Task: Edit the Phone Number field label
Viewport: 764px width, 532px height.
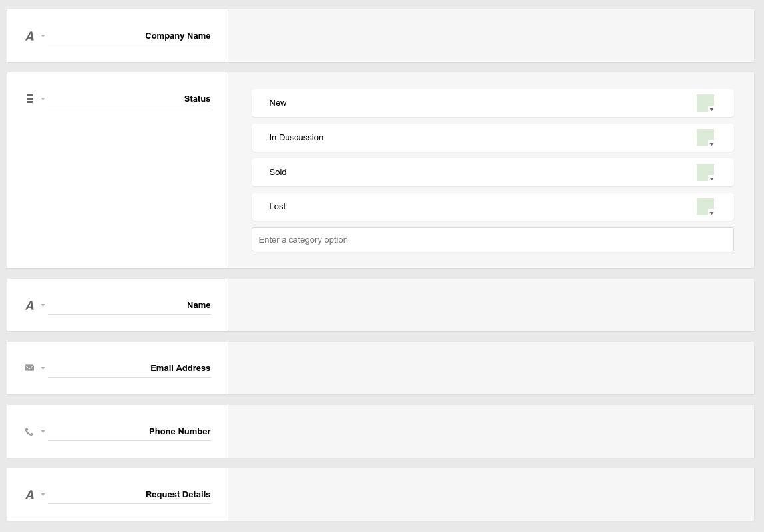Action: click(x=129, y=431)
